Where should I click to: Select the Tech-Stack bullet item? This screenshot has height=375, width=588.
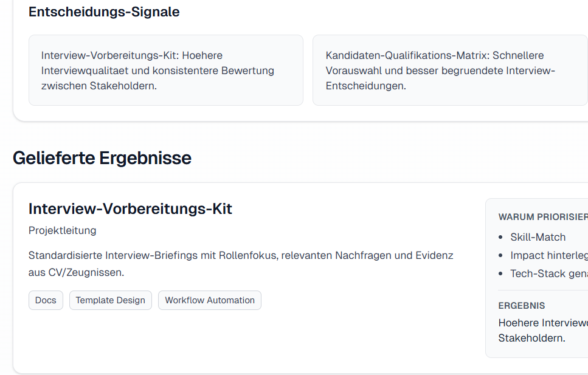548,274
